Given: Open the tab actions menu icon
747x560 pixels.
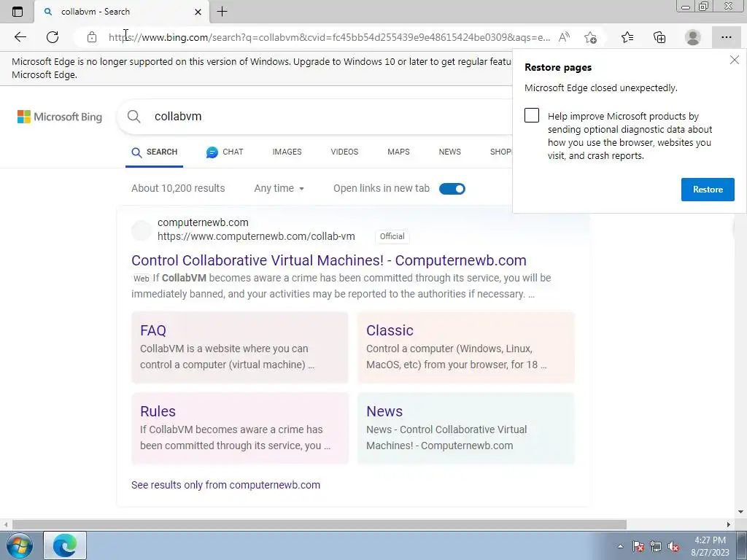Looking at the screenshot, I should pos(18,12).
